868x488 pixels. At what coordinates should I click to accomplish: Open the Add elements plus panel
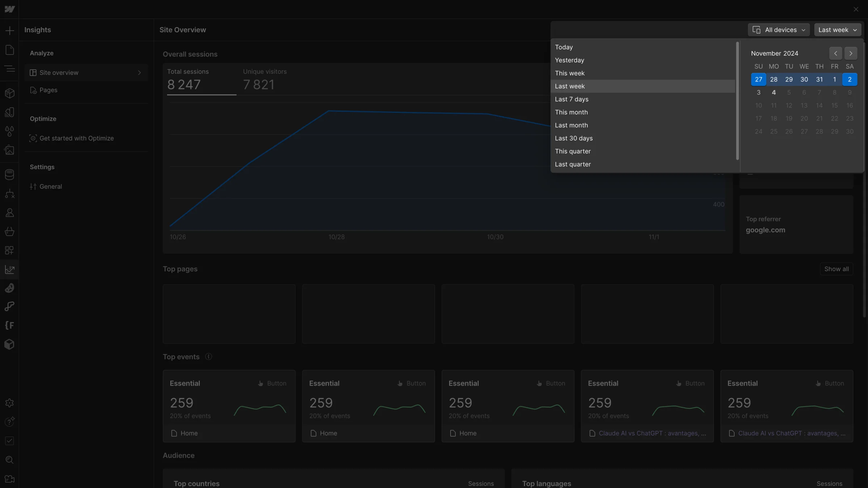coord(9,30)
